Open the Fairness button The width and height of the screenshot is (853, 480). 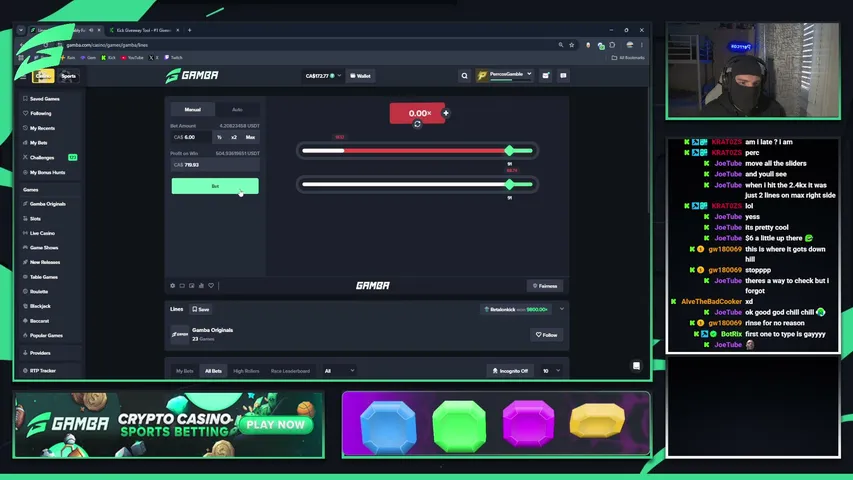pos(545,286)
